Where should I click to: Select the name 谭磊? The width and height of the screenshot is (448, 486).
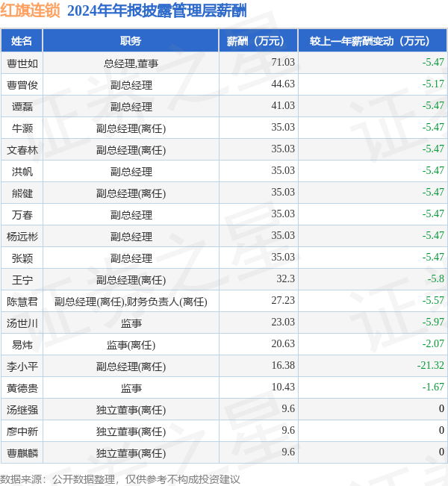(x=22, y=107)
